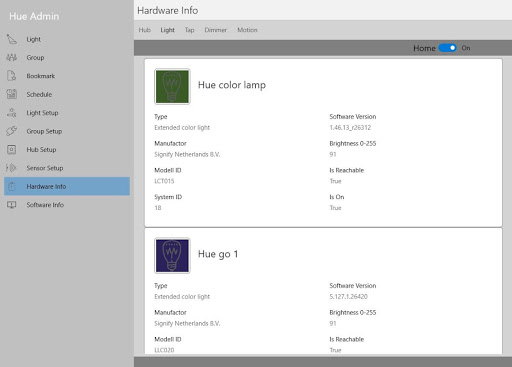Click the Hue color lamp heading

coord(232,85)
